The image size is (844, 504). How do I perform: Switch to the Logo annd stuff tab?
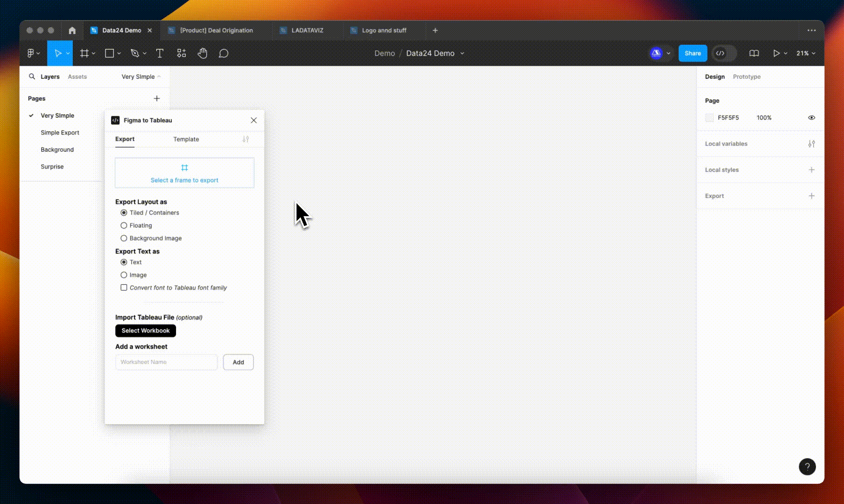click(x=384, y=30)
